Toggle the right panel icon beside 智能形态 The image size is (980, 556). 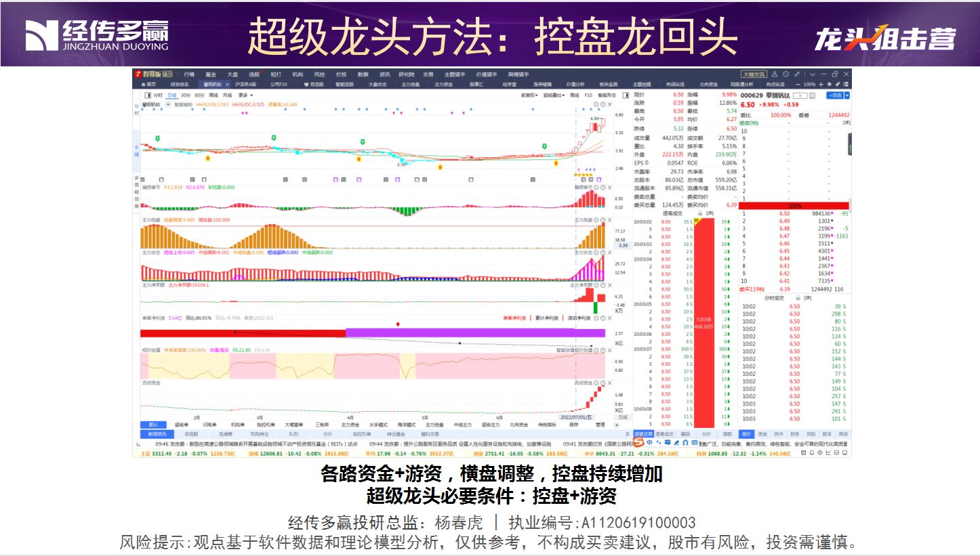(626, 95)
